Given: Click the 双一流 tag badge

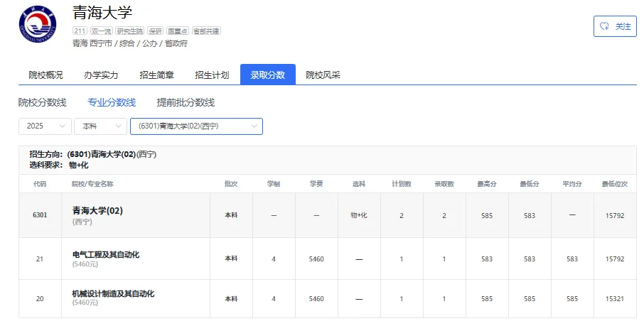Looking at the screenshot, I should [101, 31].
